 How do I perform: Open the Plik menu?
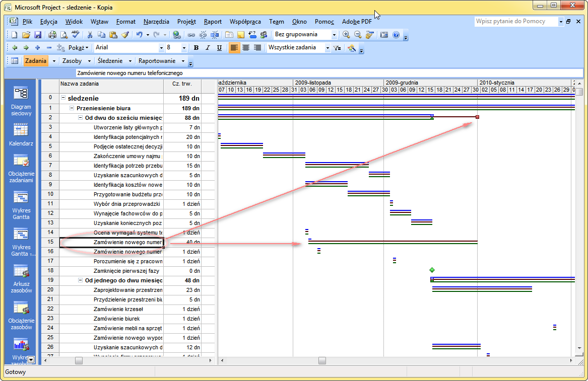tap(27, 22)
